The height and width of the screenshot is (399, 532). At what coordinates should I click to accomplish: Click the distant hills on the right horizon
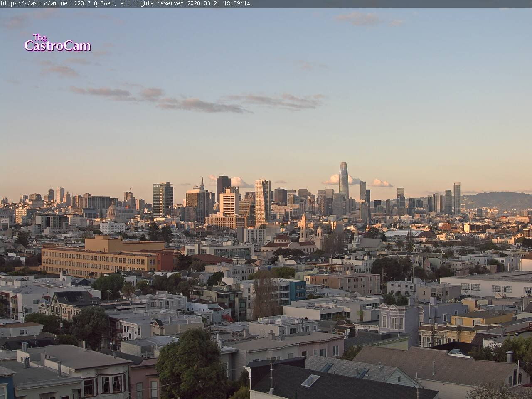[x=495, y=199]
